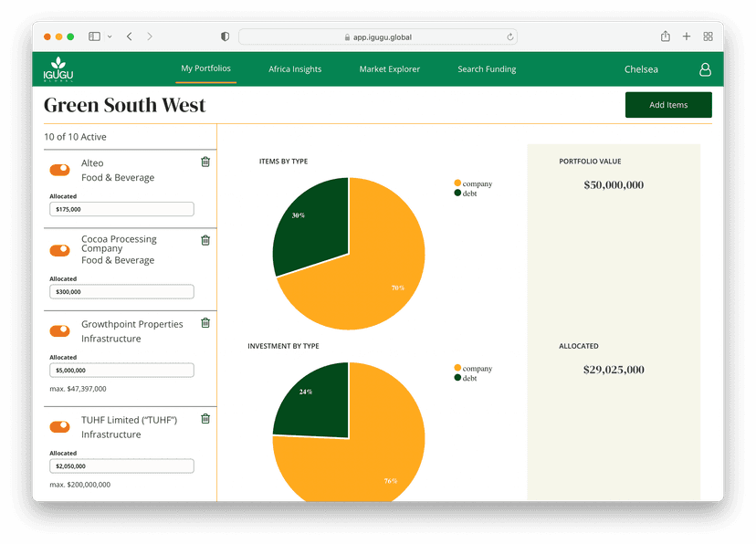The image size is (756, 544).
Task: Open the My Portfolios tab
Action: pyautogui.click(x=205, y=68)
